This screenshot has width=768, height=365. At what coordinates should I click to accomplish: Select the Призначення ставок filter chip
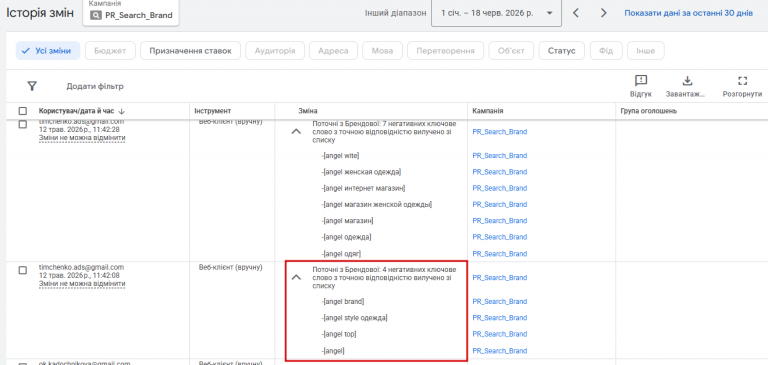pos(191,50)
